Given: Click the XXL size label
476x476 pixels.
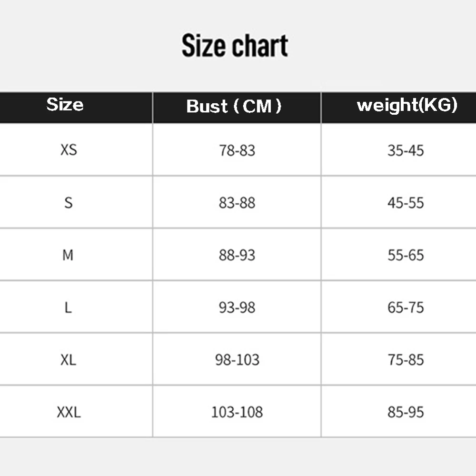Looking at the screenshot, I should tap(69, 412).
